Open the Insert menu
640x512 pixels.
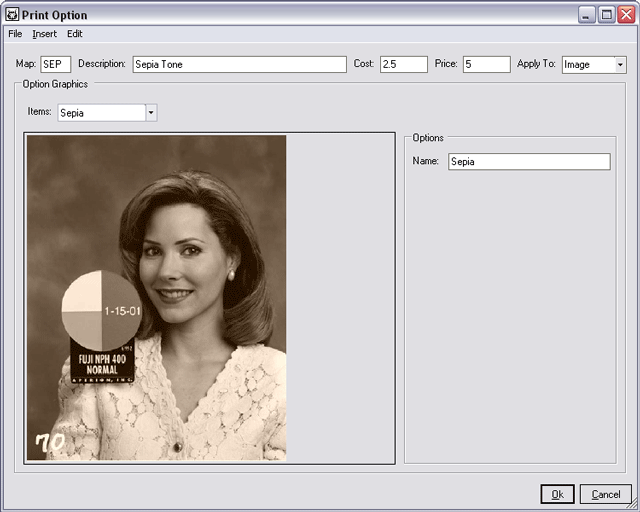pos(44,34)
